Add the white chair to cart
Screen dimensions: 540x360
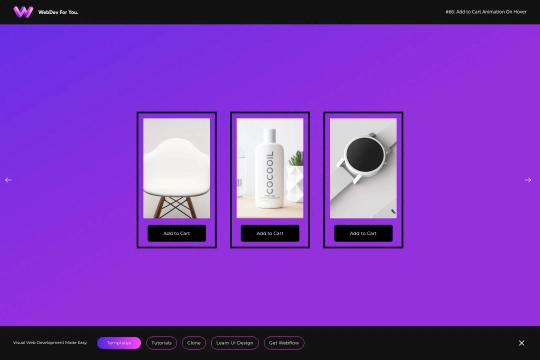click(x=177, y=233)
